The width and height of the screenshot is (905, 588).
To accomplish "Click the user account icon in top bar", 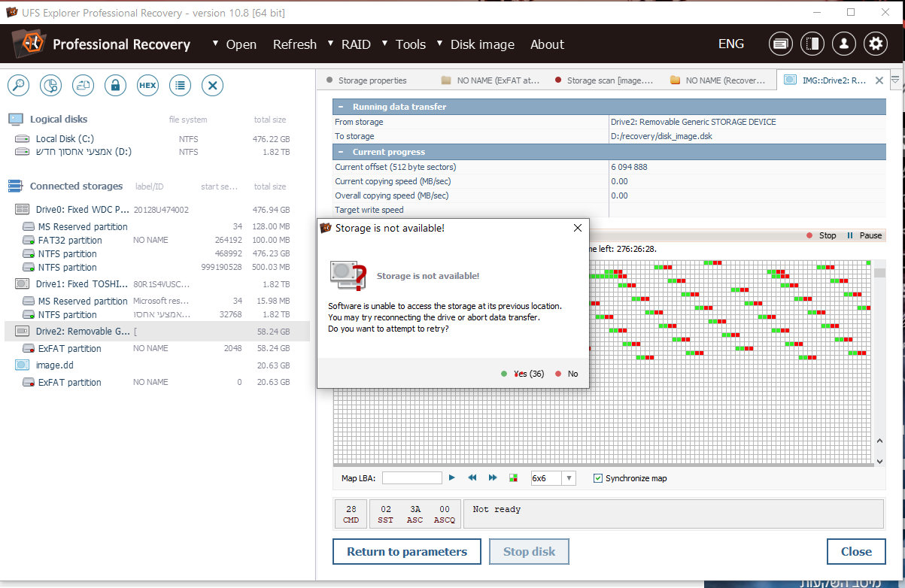I will click(843, 44).
